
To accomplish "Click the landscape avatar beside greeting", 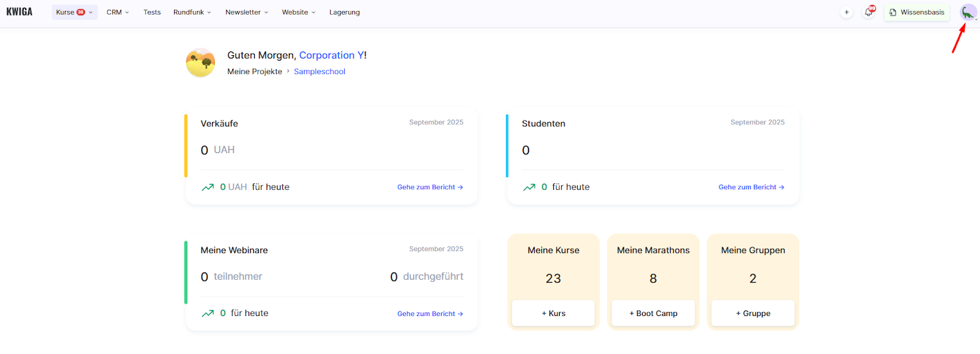I will (x=200, y=63).
